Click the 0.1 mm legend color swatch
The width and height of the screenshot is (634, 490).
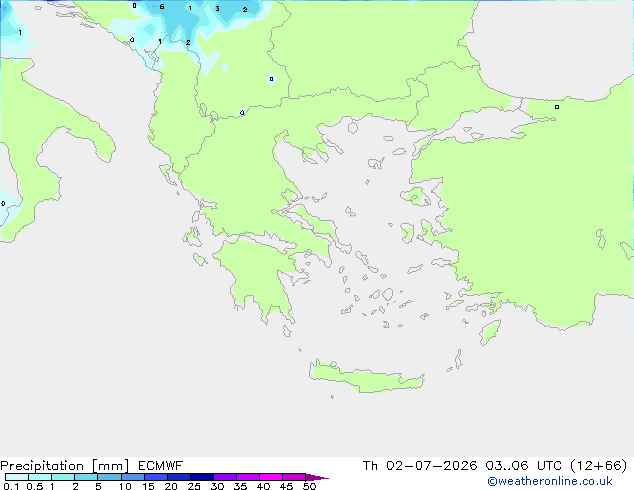coord(17,477)
